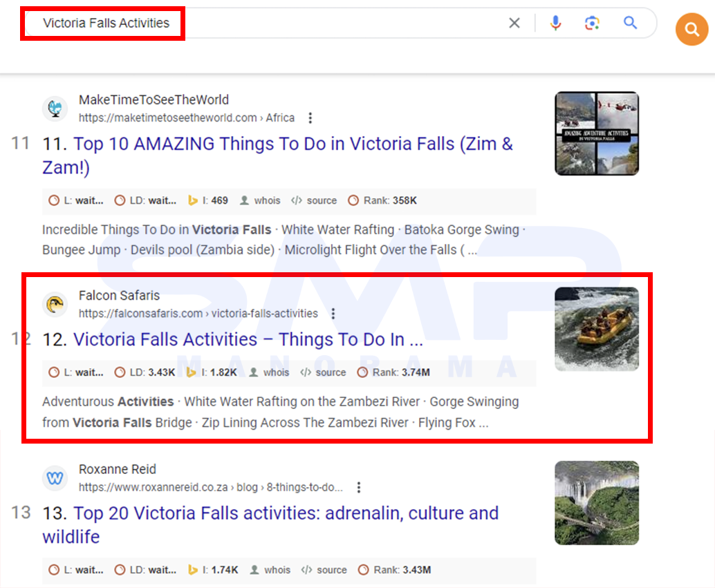Image resolution: width=715 pixels, height=588 pixels.
Task: Click LD: wait metric for Roxanne Reid
Action: point(145,570)
